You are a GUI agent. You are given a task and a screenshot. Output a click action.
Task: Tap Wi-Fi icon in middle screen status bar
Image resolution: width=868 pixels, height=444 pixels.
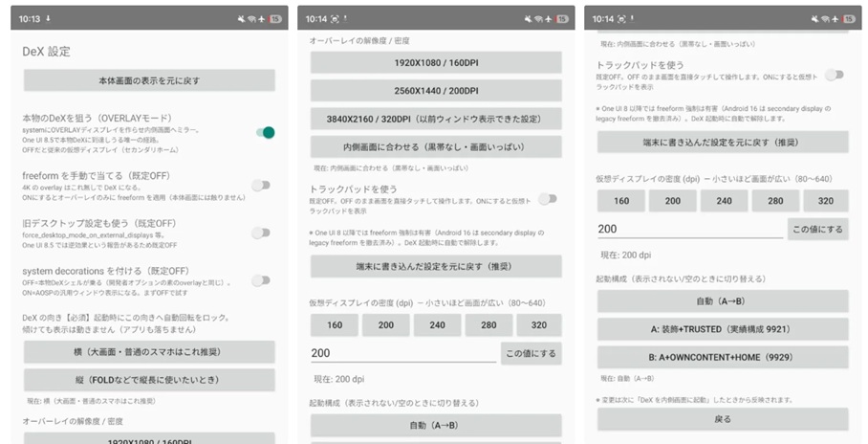coord(538,19)
